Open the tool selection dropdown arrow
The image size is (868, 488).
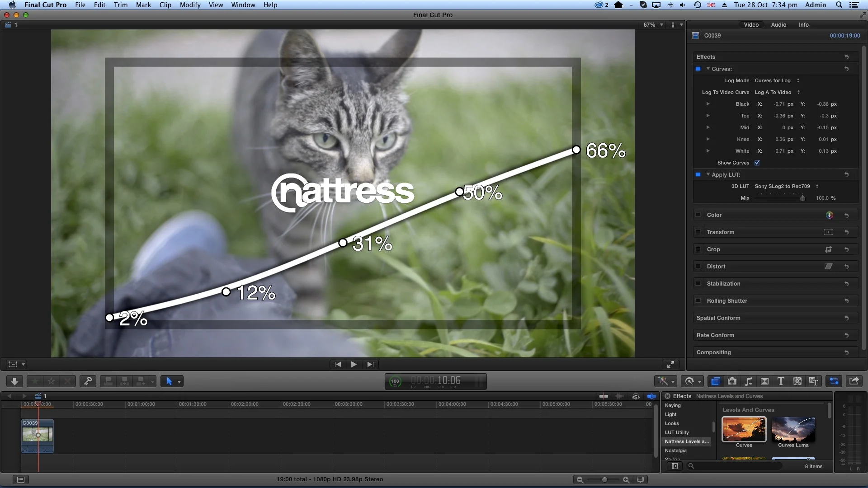179,382
